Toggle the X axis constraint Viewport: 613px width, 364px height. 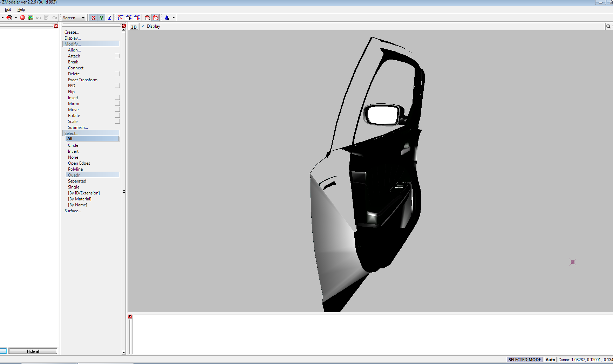pyautogui.click(x=93, y=18)
